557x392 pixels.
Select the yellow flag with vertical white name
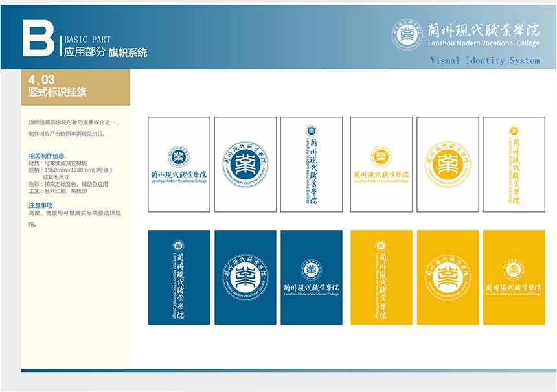[x=381, y=277]
